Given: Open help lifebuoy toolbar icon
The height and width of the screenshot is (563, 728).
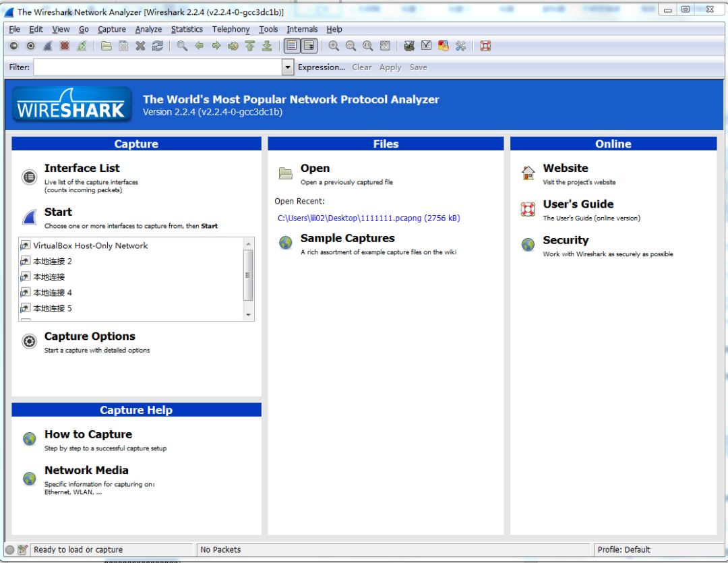Looking at the screenshot, I should pos(485,46).
